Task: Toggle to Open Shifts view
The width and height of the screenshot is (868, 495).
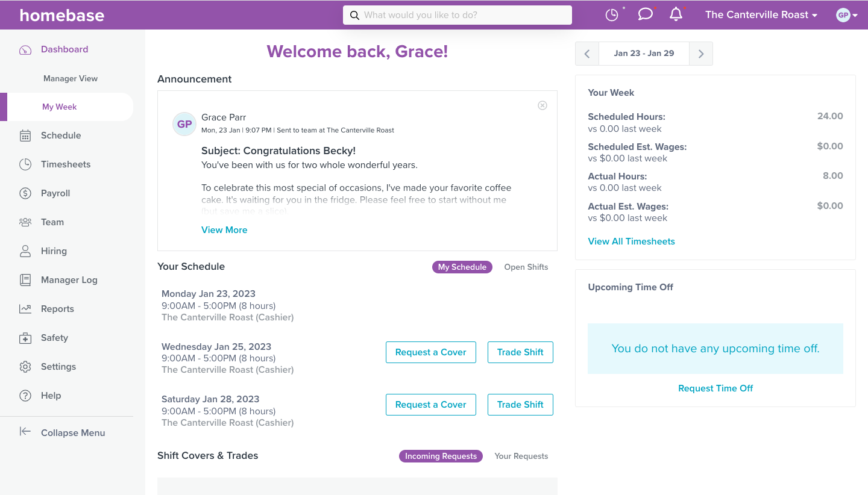Action: 526,267
